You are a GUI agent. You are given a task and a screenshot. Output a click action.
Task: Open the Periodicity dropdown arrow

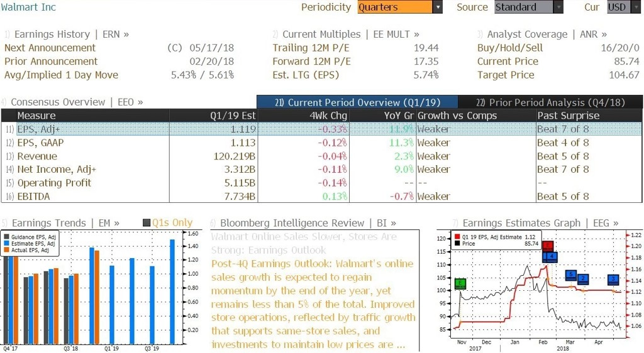click(438, 7)
